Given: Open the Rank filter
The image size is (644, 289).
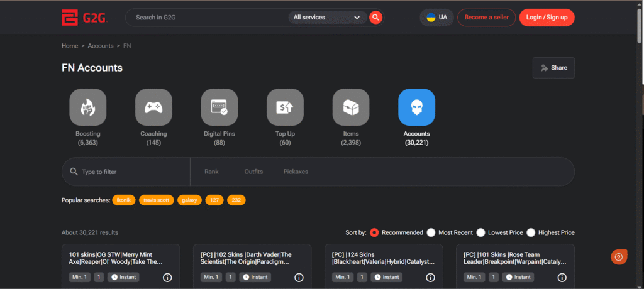Looking at the screenshot, I should pos(211,172).
